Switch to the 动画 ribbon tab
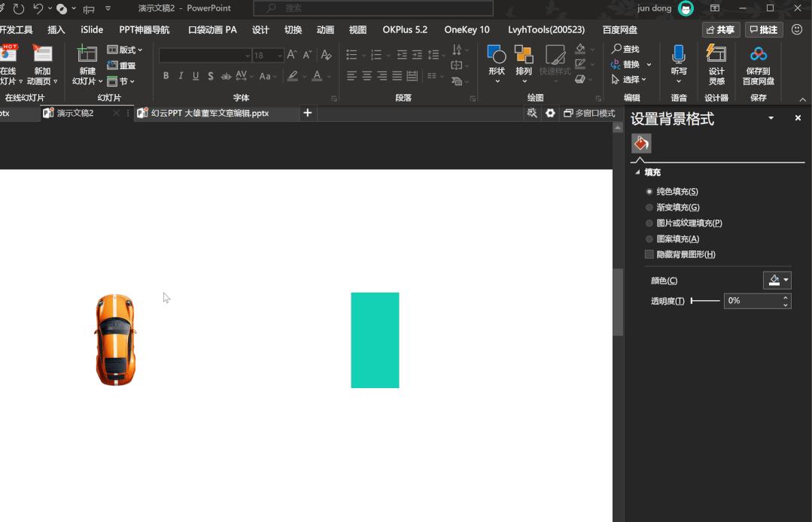The height and width of the screenshot is (522, 812). click(325, 30)
